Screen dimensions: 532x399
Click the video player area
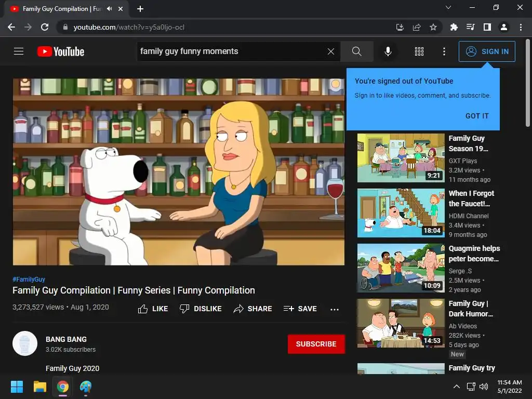(x=179, y=171)
